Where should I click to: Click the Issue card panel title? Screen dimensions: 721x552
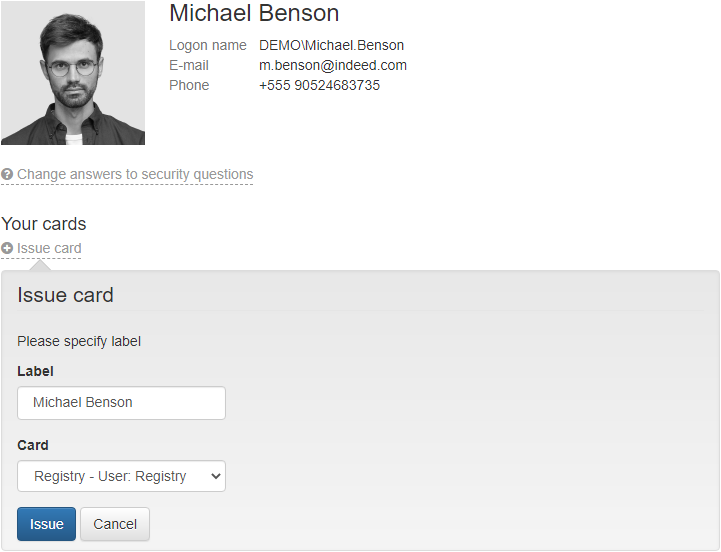point(65,295)
